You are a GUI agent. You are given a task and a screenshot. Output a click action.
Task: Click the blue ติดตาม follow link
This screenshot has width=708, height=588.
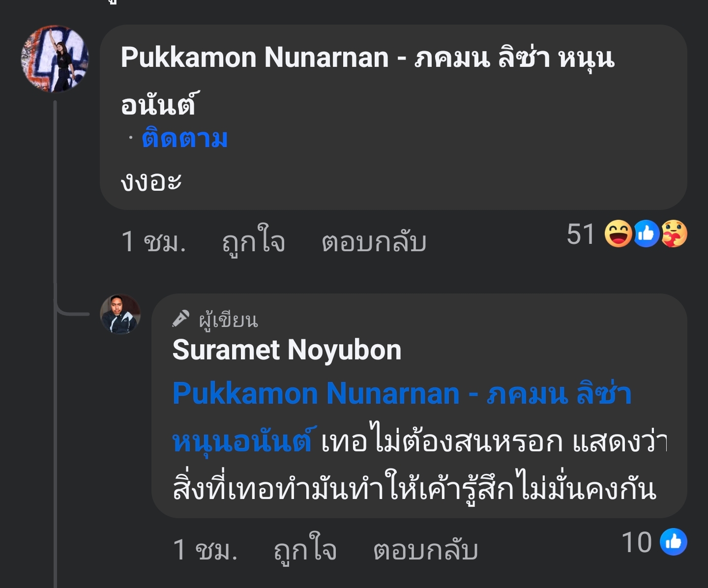click(x=185, y=139)
